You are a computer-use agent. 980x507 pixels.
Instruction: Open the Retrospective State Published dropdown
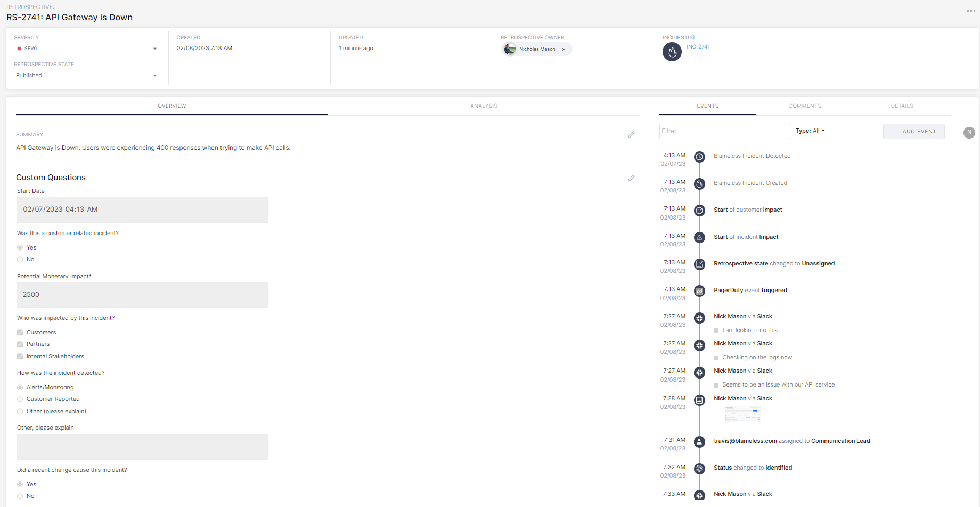coord(154,75)
